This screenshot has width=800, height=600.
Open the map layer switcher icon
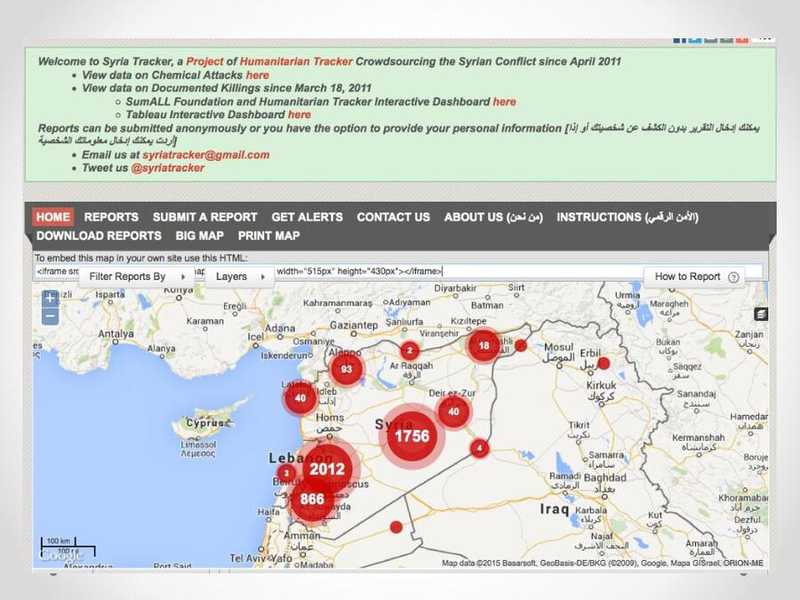[761, 314]
